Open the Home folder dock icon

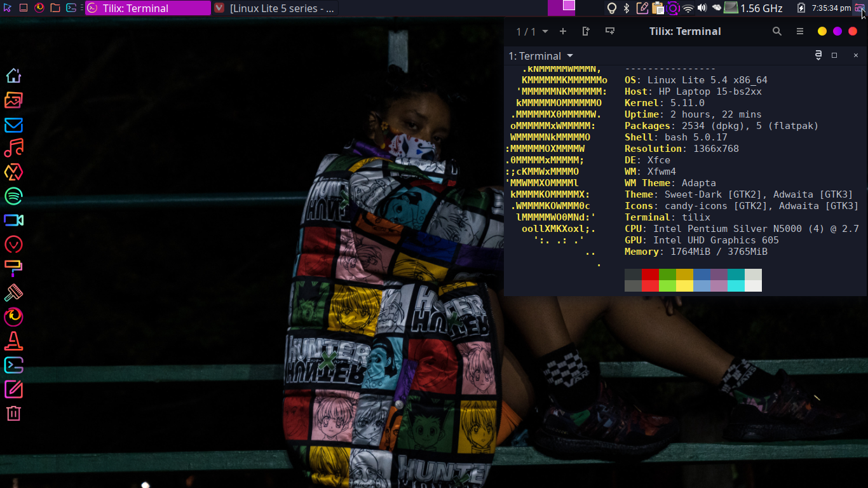[14, 76]
